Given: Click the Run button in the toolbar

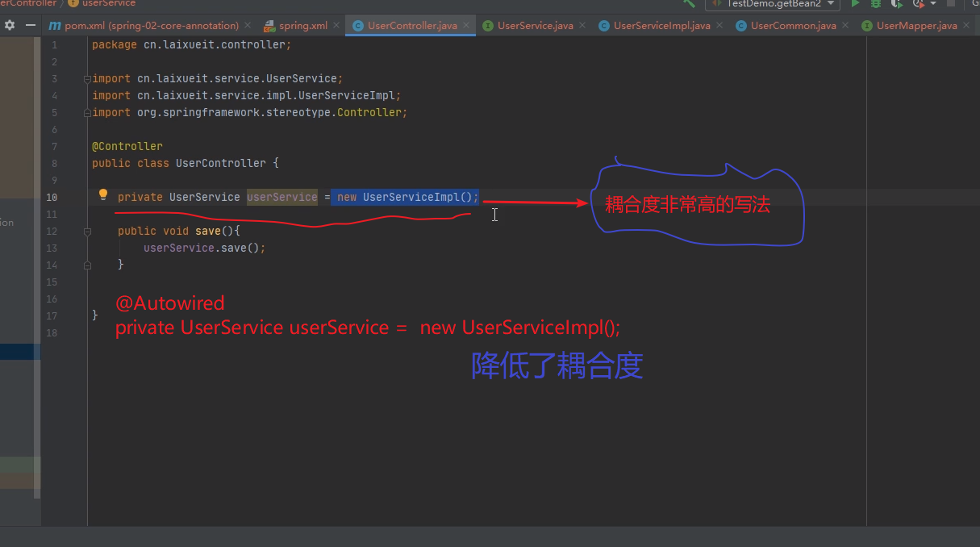Looking at the screenshot, I should tap(857, 4).
